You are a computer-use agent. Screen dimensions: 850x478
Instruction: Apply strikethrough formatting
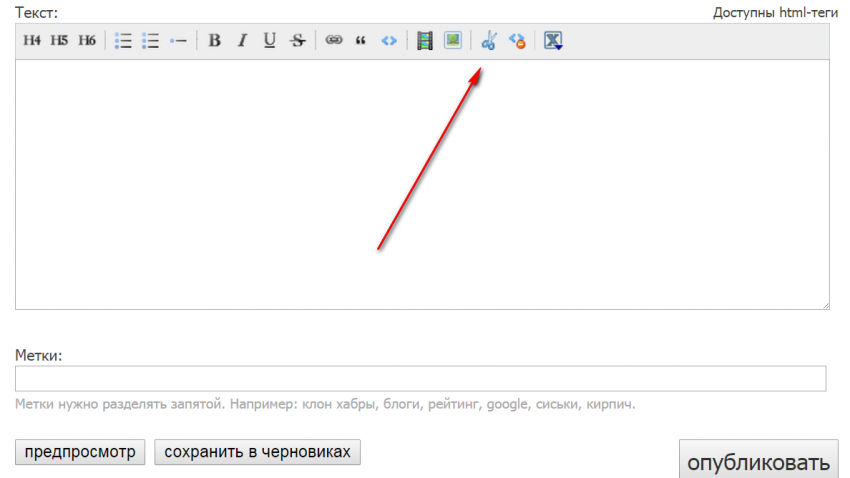(x=297, y=41)
